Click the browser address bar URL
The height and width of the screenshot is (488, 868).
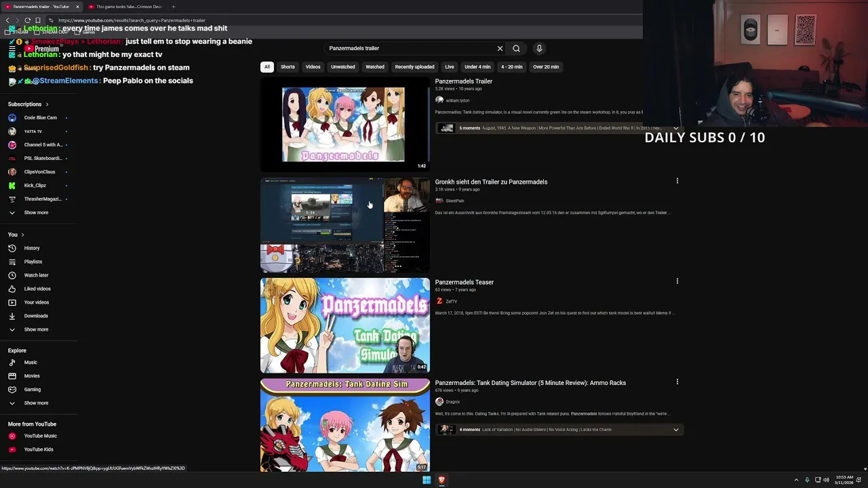pos(132,20)
